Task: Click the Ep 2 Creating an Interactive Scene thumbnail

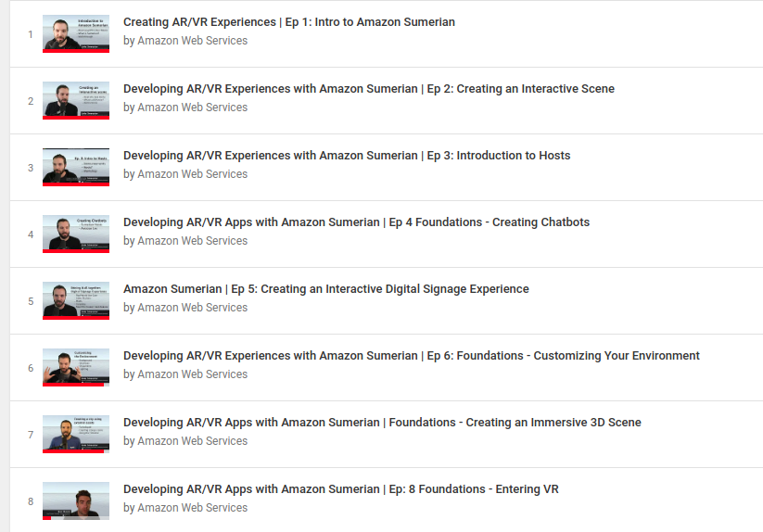Action: [x=76, y=100]
